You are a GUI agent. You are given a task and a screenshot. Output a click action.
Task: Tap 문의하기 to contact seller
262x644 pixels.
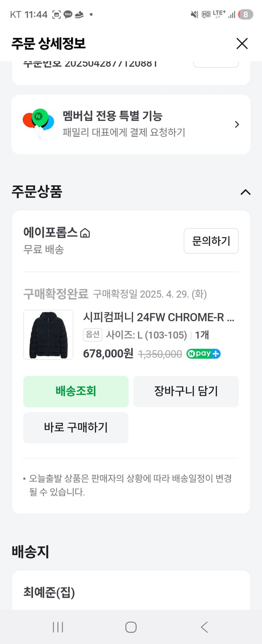[211, 241]
